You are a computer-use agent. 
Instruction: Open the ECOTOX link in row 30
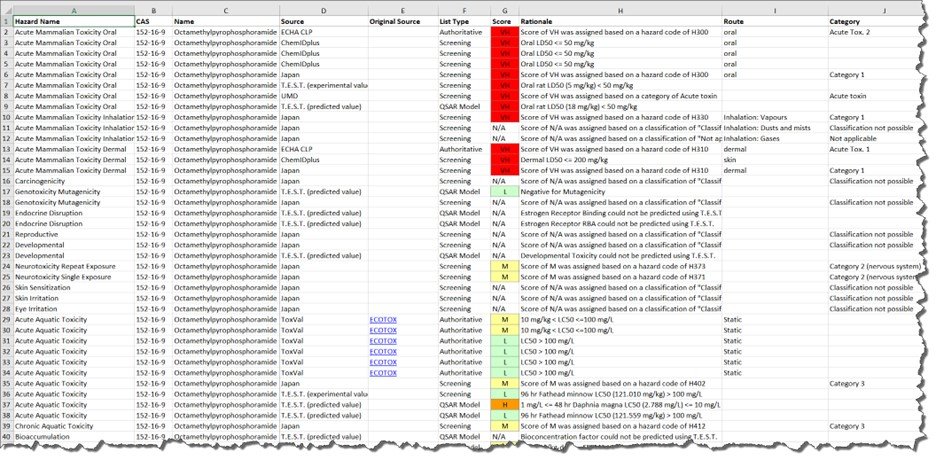(x=383, y=331)
